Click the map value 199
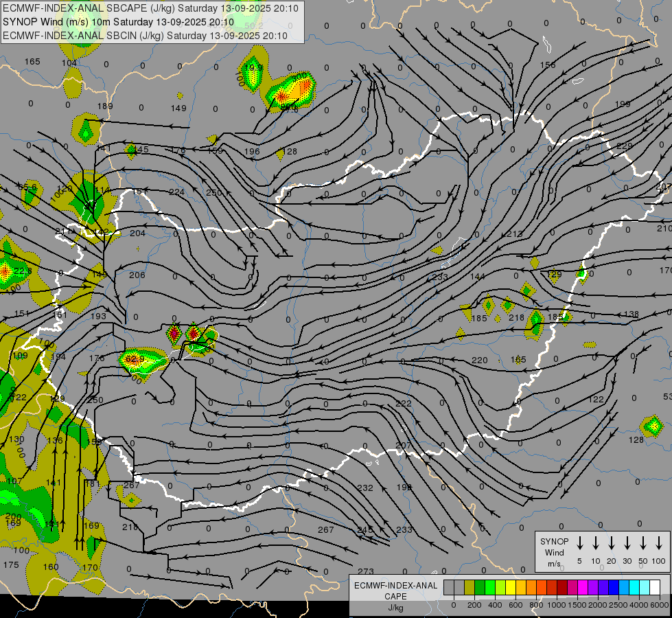The image size is (672, 618). coord(623,104)
